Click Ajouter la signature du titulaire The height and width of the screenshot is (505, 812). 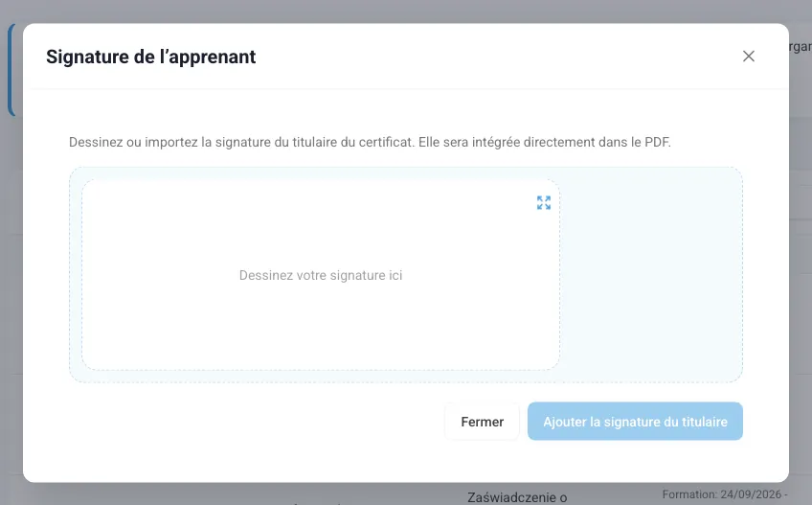coord(635,422)
